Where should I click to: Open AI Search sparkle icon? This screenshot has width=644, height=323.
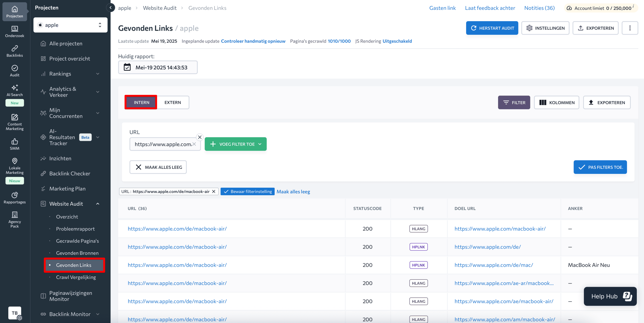point(15,91)
